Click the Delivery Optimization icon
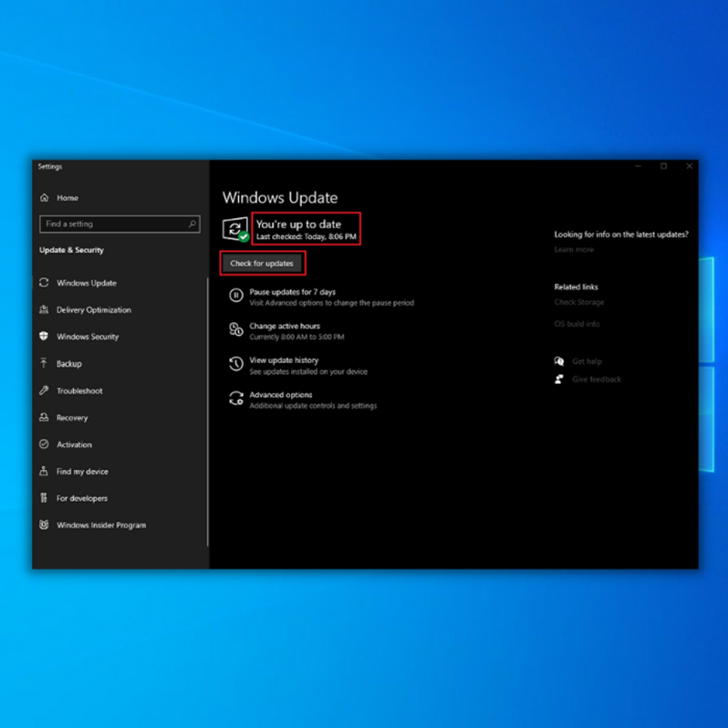The width and height of the screenshot is (728, 728). click(x=44, y=310)
